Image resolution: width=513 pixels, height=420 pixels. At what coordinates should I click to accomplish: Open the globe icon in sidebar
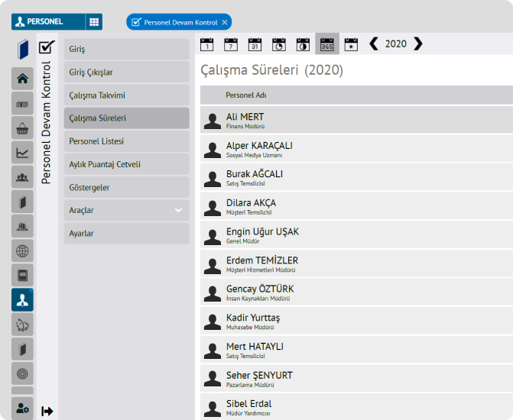(x=22, y=251)
